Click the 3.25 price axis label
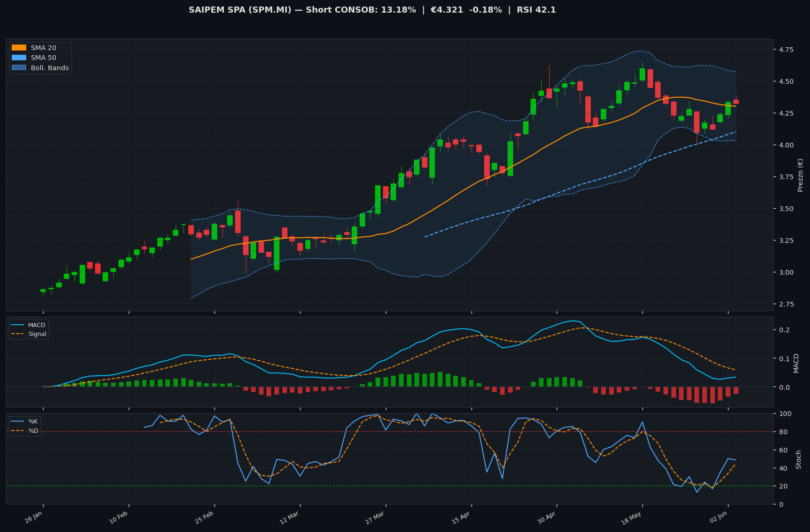The height and width of the screenshot is (532, 810). 786,240
